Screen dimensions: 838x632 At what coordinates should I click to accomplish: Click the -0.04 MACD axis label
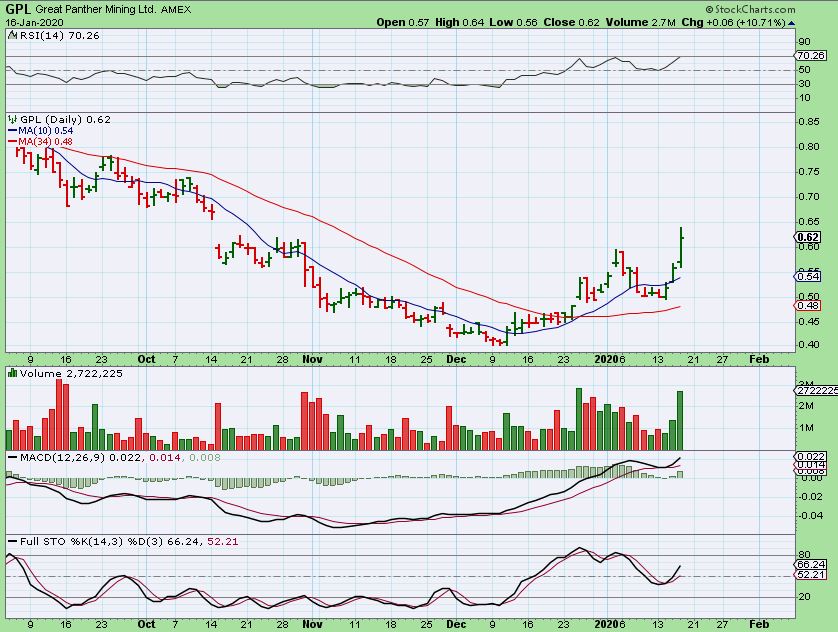point(811,516)
